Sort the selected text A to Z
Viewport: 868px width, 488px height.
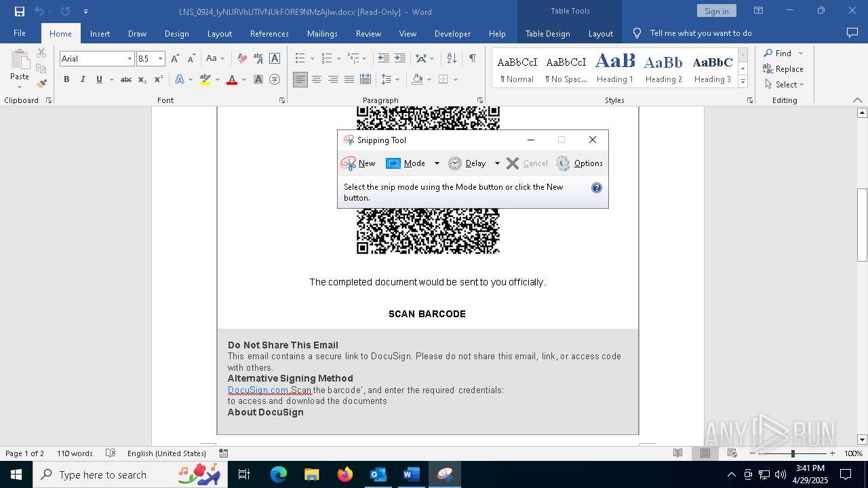tap(452, 59)
